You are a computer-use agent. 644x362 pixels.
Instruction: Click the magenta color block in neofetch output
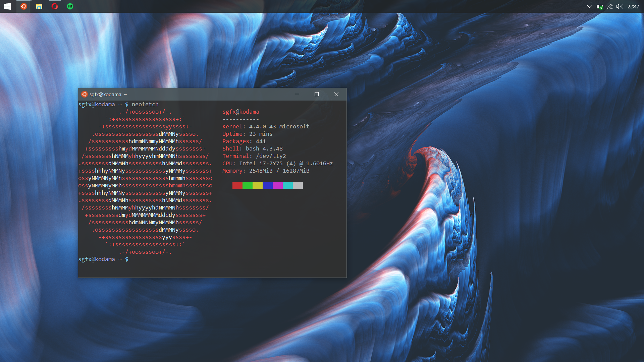click(278, 185)
